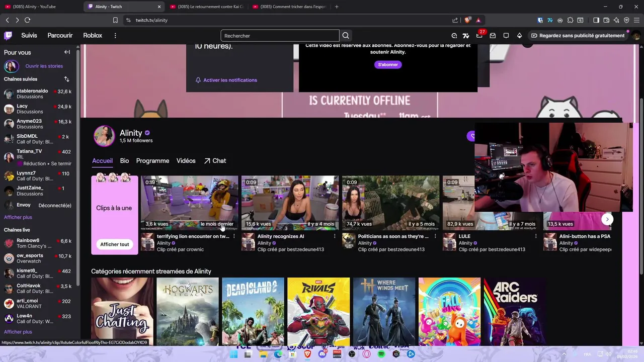The width and height of the screenshot is (644, 362).
Task: Open options menu for Politicians clip
Action: pyautogui.click(x=435, y=236)
